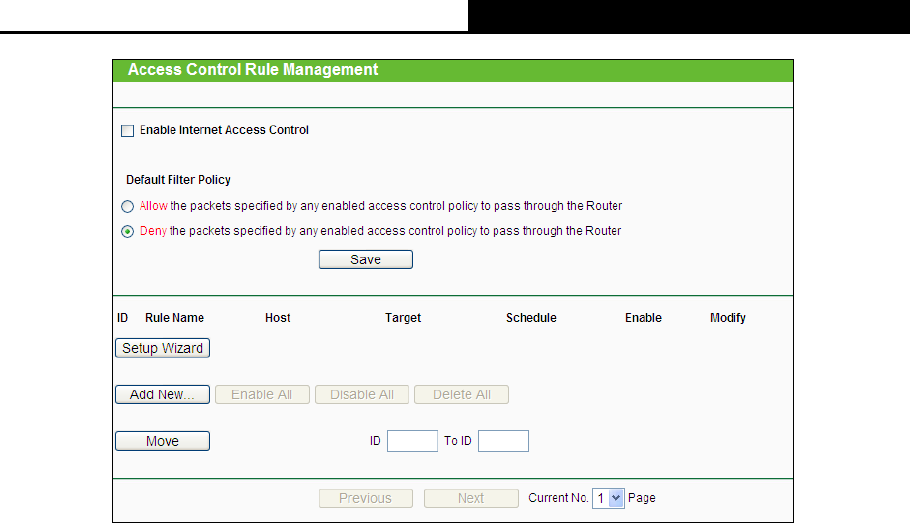Go to Next page
This screenshot has height=523, width=910.
point(471,499)
